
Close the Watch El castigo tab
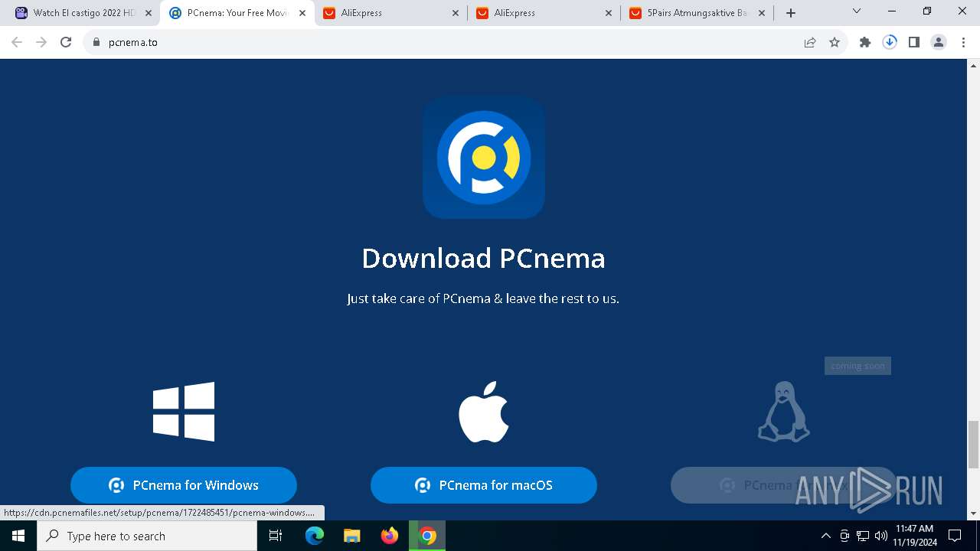point(149,13)
